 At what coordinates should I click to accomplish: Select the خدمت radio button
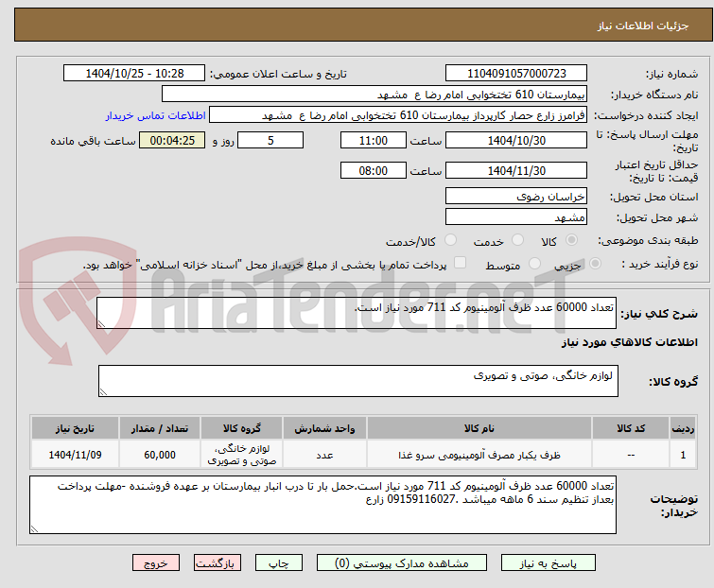click(x=517, y=240)
